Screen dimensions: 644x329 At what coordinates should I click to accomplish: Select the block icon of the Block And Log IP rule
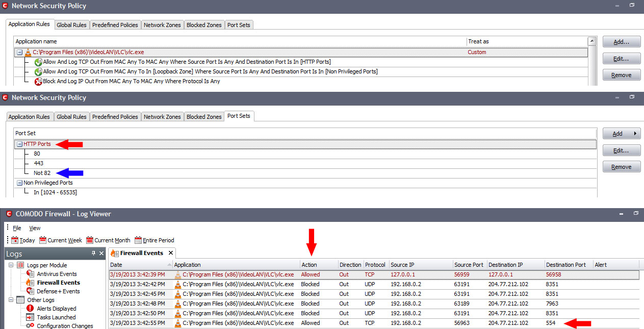[x=38, y=81]
